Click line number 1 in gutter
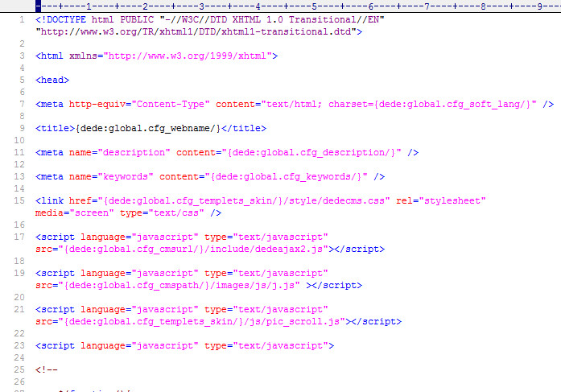Screen dimensions: 561x392 point(22,19)
